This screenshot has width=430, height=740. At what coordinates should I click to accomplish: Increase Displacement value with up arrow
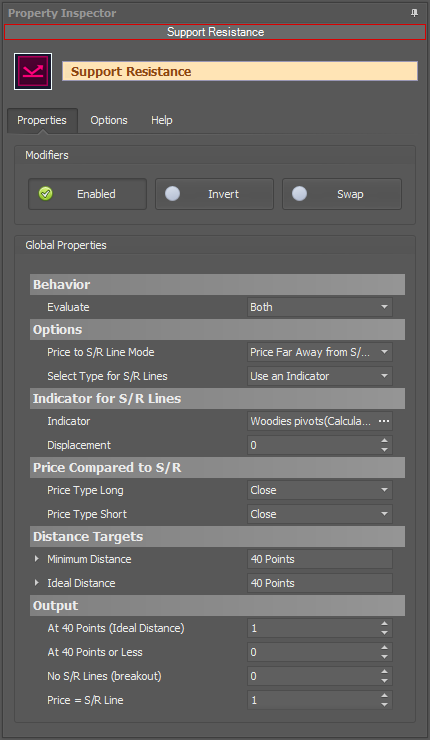(385, 441)
